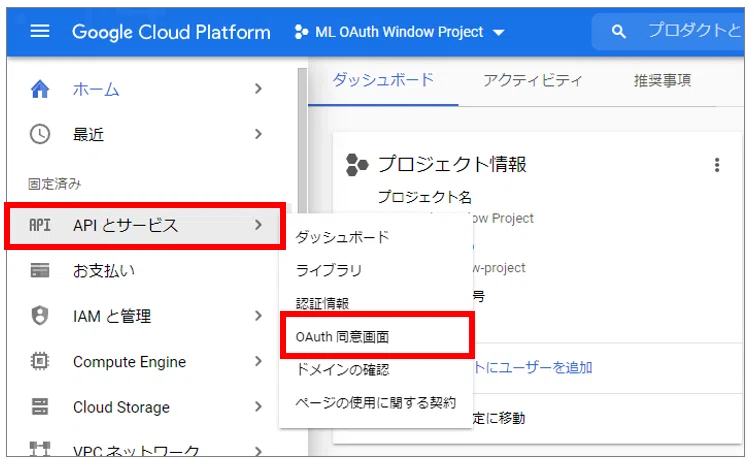Switch to the 推奨事項 tab
Screen dimensions: 755x467
point(663,80)
